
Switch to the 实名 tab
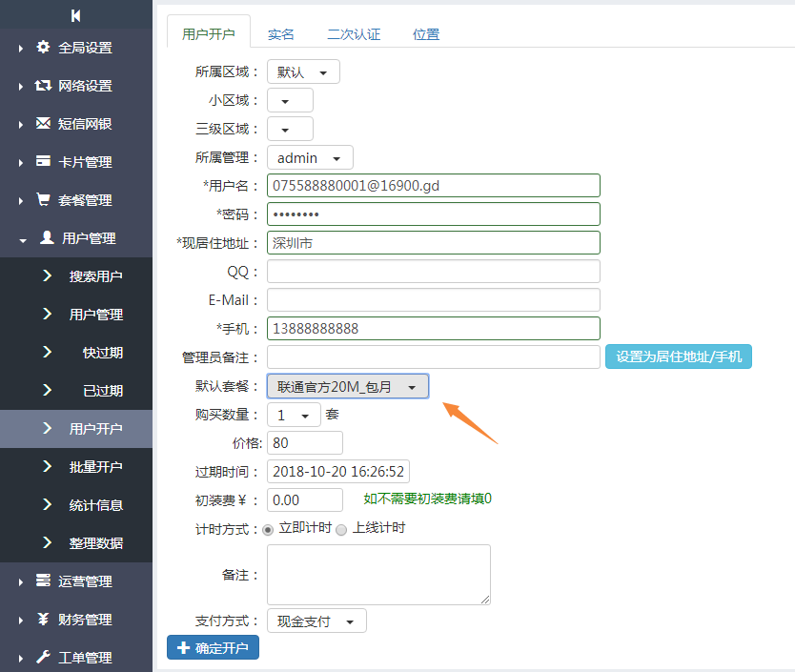click(x=281, y=33)
